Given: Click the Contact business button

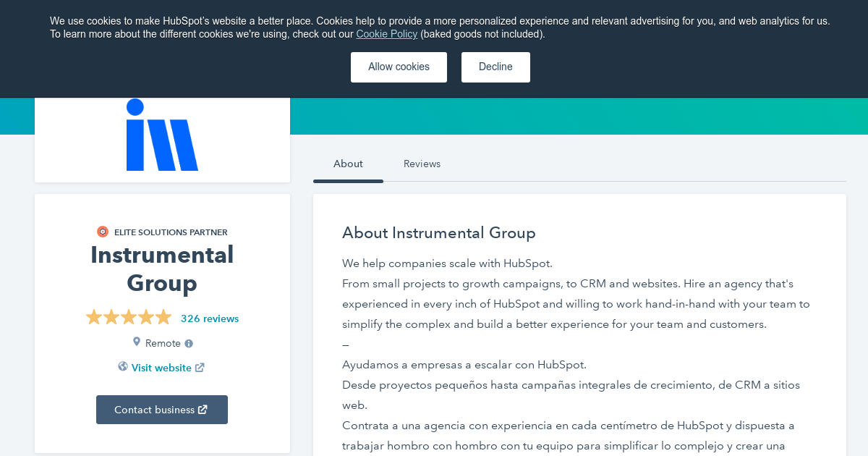Looking at the screenshot, I should (162, 409).
